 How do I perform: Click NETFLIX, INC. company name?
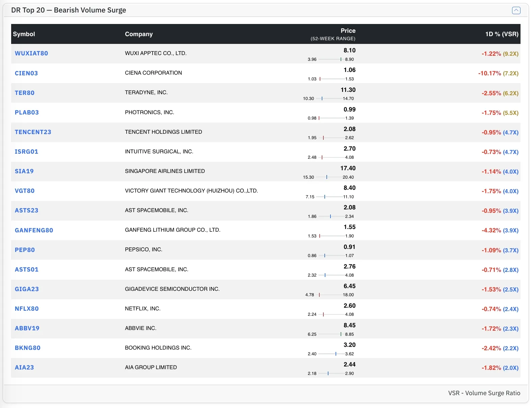(143, 309)
